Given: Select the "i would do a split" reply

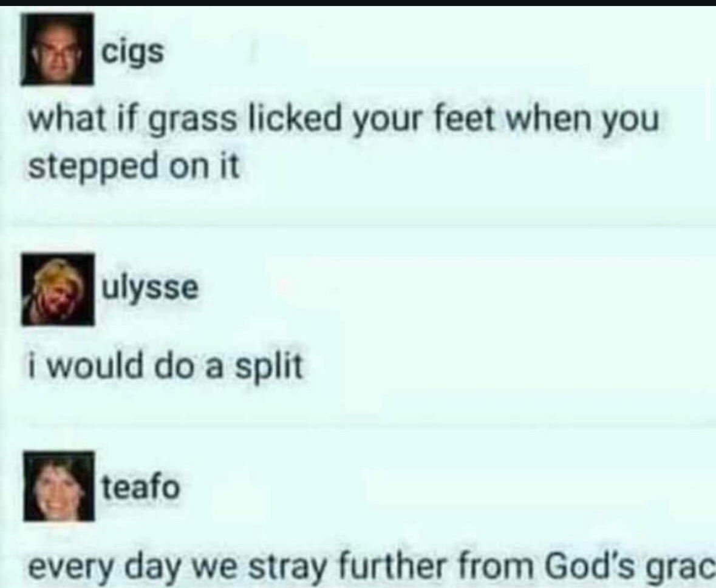Looking at the screenshot, I should 165,367.
